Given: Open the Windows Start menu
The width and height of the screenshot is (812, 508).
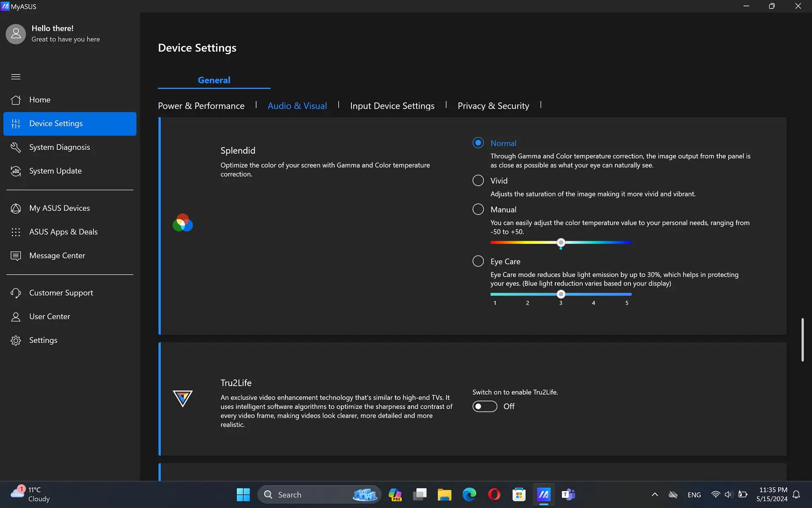Looking at the screenshot, I should tap(243, 494).
